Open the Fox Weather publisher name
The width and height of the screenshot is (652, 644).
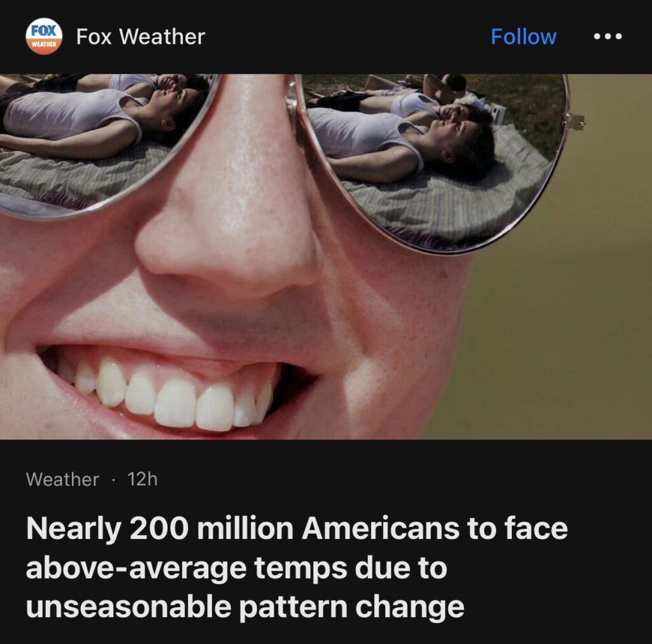tap(141, 36)
